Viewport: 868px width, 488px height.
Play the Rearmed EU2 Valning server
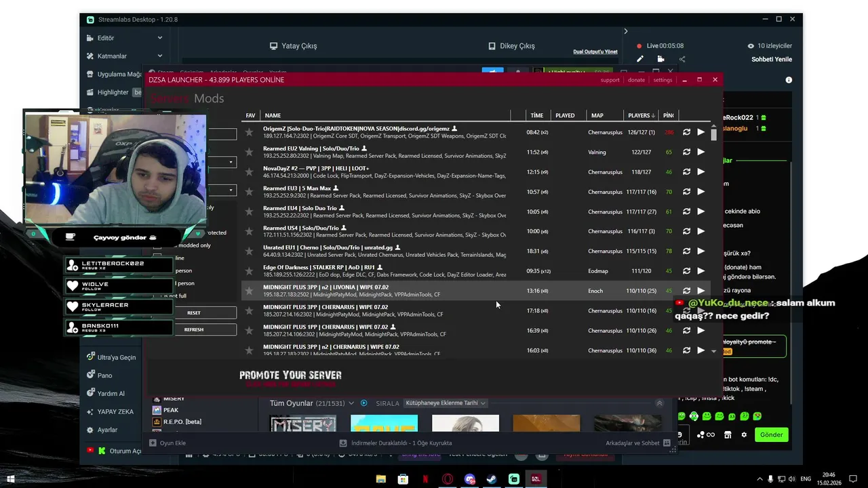click(x=701, y=152)
